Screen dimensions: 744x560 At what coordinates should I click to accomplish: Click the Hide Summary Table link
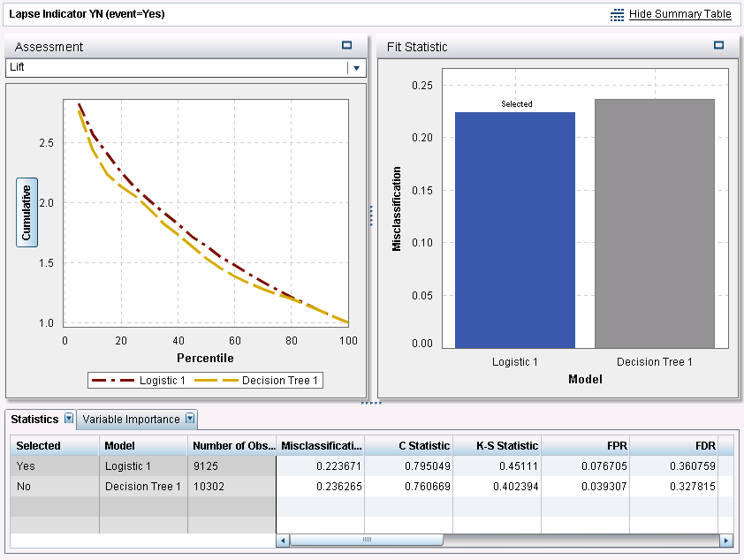680,14
